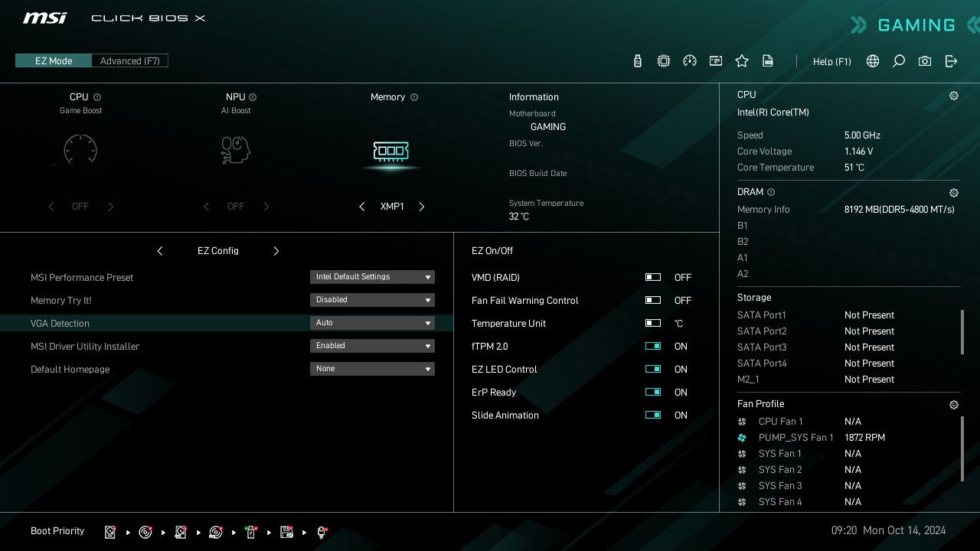
Task: Open M-Flash USB utility icon
Action: click(x=637, y=60)
